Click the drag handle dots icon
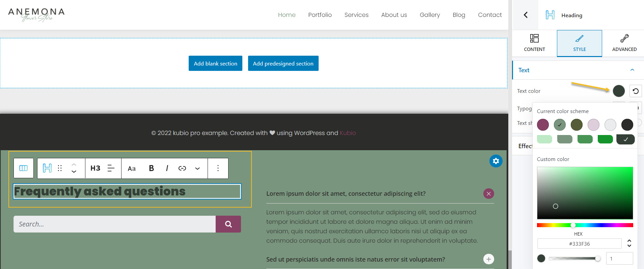The image size is (644, 269). click(60, 168)
